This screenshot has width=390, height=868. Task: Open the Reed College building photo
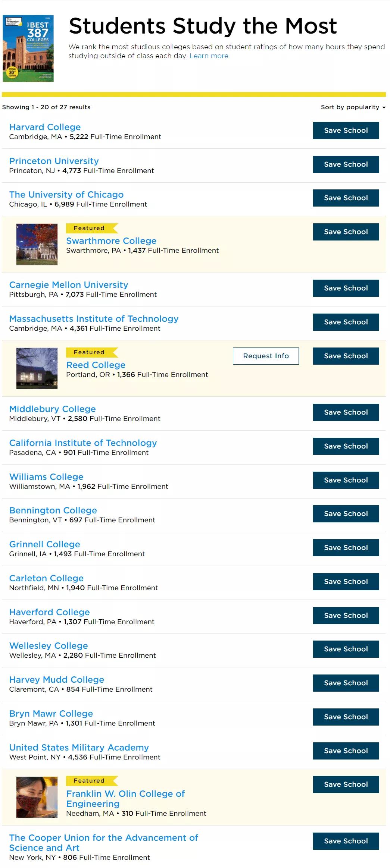point(37,368)
